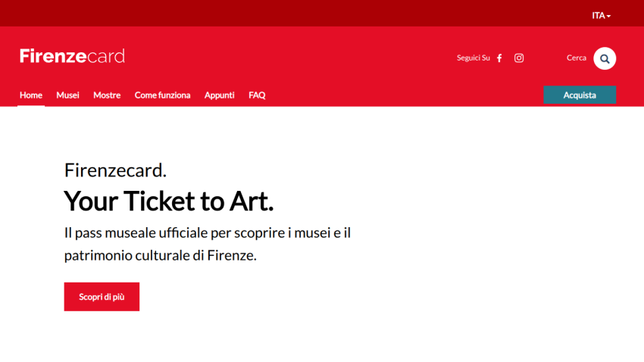Click the Cerca label
Image resolution: width=644 pixels, height=362 pixels.
(x=577, y=58)
